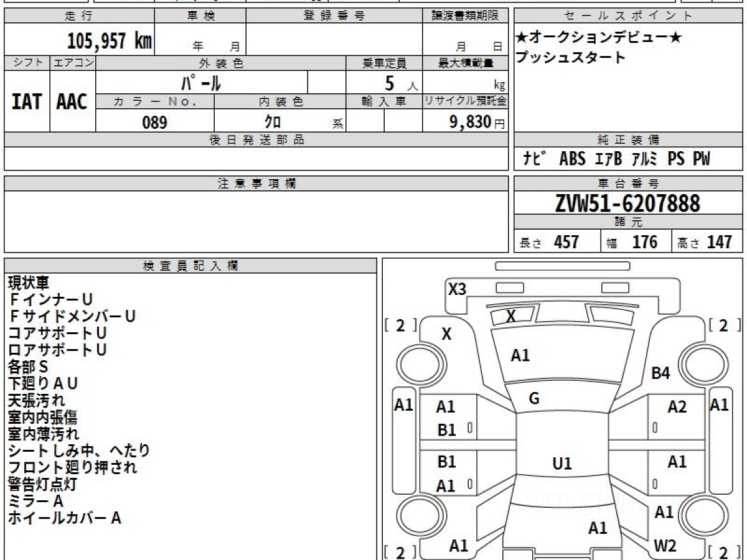The height and width of the screenshot is (560, 747).
Task: Select the 走行 column header
Action: coord(78,16)
